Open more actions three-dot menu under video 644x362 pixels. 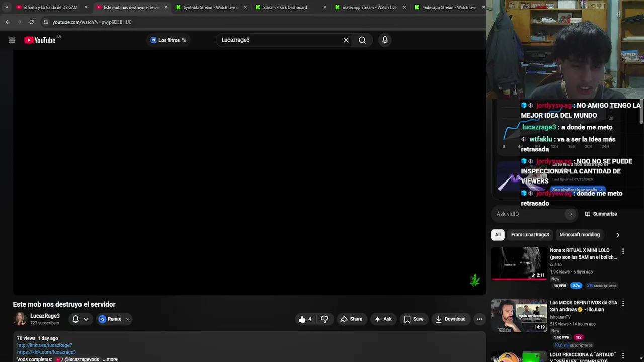479,319
